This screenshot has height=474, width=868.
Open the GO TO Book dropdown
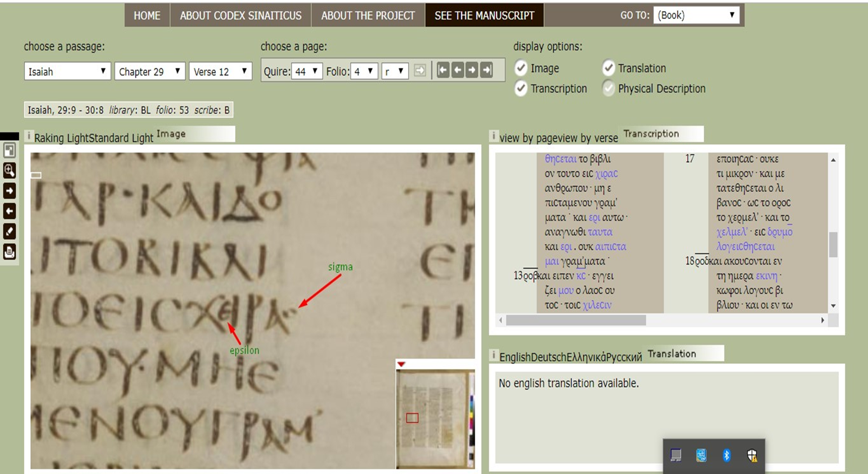click(696, 15)
